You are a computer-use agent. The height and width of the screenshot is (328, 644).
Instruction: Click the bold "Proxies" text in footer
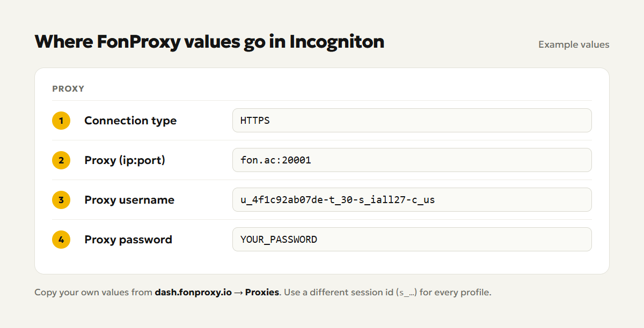262,293
